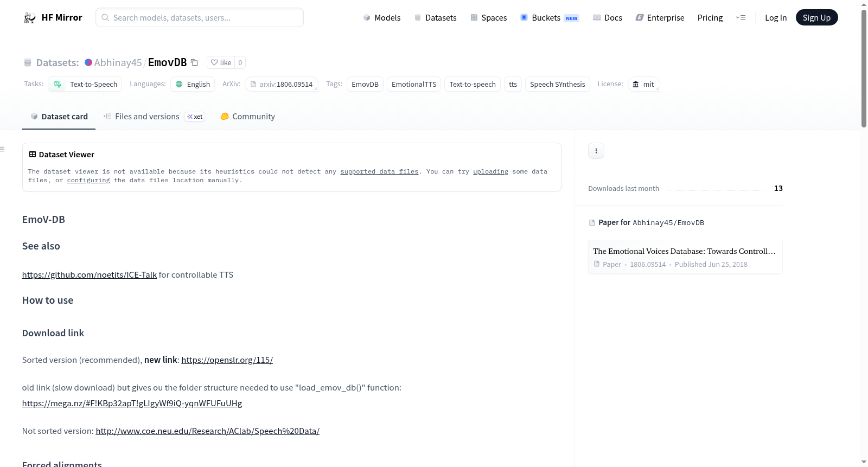Click the globe icon on English tag
The height and width of the screenshot is (467, 868).
click(179, 84)
